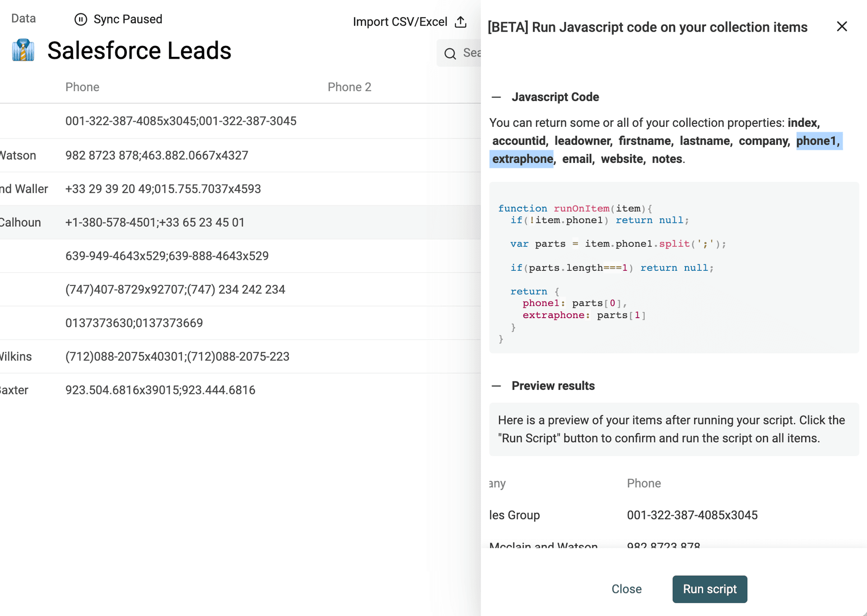
Task: Collapse the Preview results section
Action: tap(496, 386)
